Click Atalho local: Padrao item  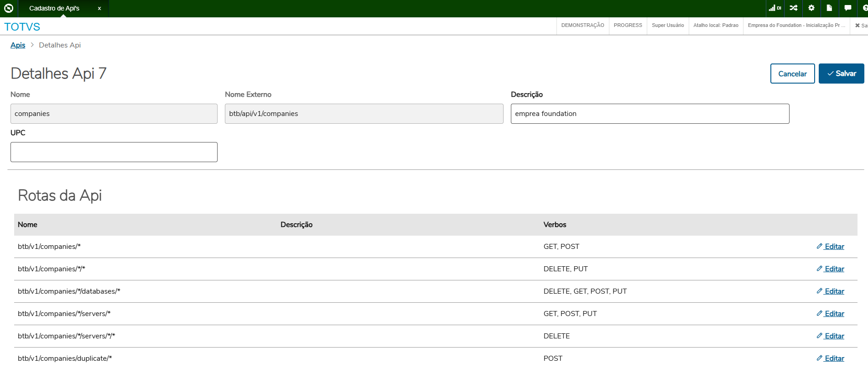point(716,26)
